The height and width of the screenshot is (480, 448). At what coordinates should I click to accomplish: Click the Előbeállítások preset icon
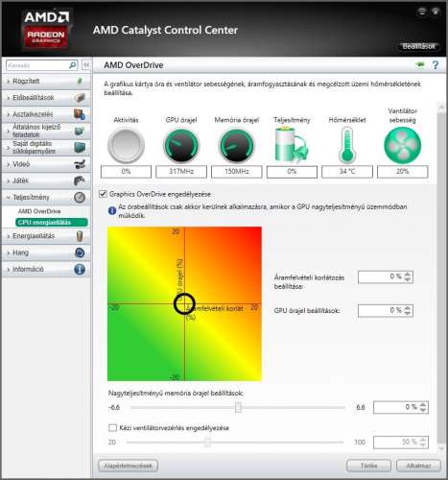(x=80, y=98)
